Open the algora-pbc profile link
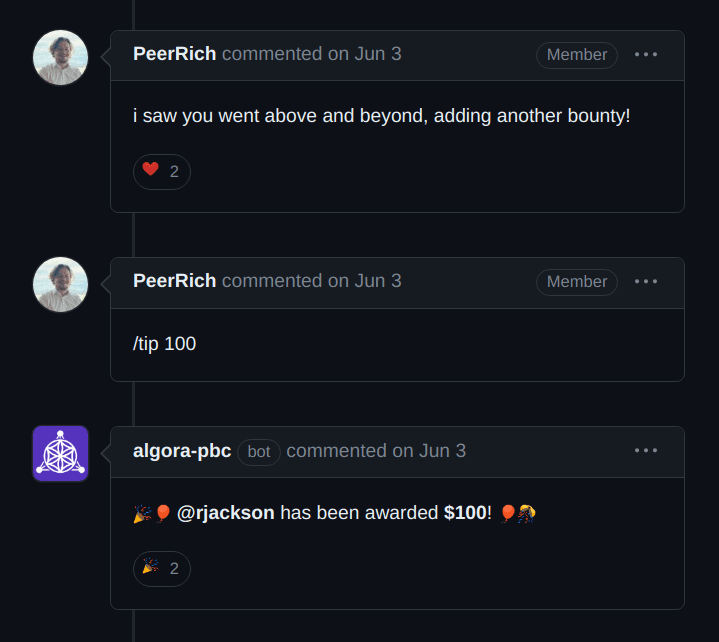This screenshot has width=719, height=642. [182, 451]
